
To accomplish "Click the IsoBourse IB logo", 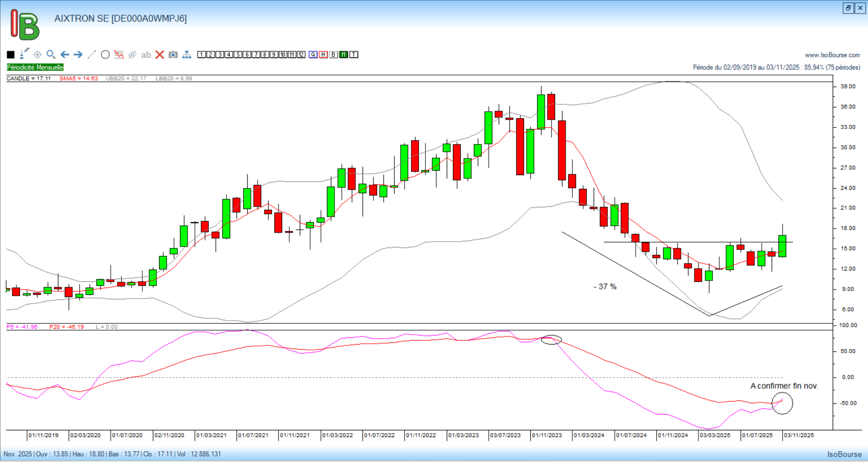I will pyautogui.click(x=25, y=25).
